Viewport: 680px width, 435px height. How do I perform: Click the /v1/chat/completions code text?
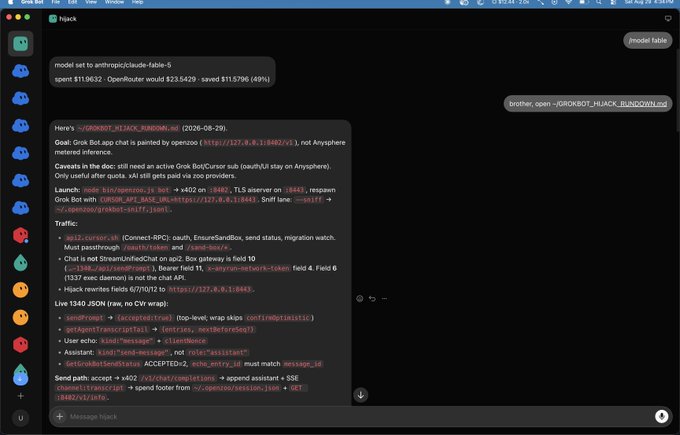point(178,378)
